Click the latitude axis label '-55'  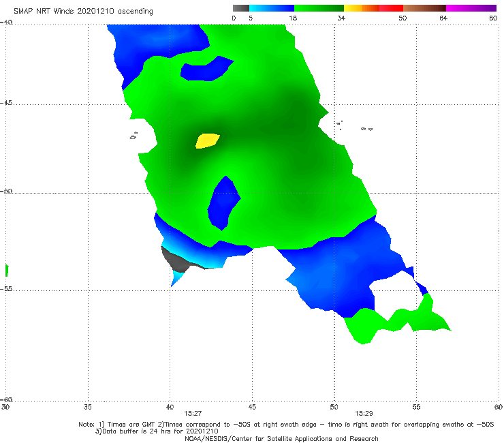point(6,288)
